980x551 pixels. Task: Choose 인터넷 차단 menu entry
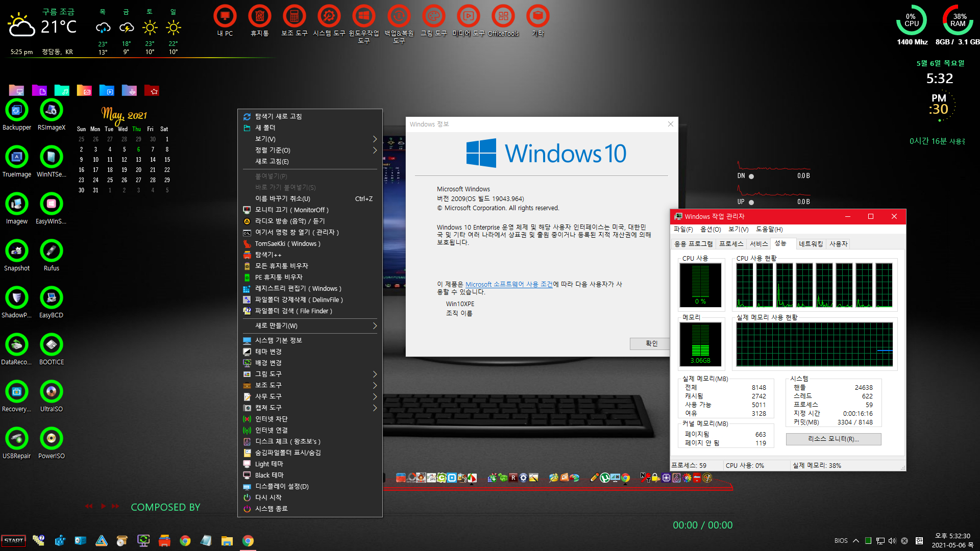pyautogui.click(x=310, y=419)
